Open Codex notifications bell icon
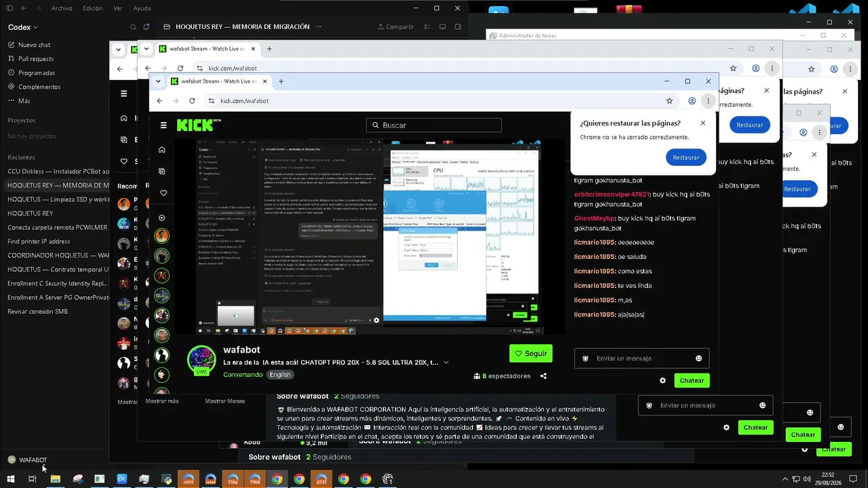The image size is (868, 488). [146, 27]
